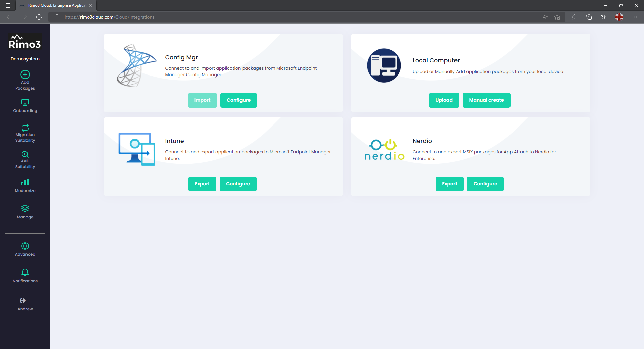This screenshot has height=349, width=644.
Task: Click the Config Mgr logo image
Action: (137, 66)
